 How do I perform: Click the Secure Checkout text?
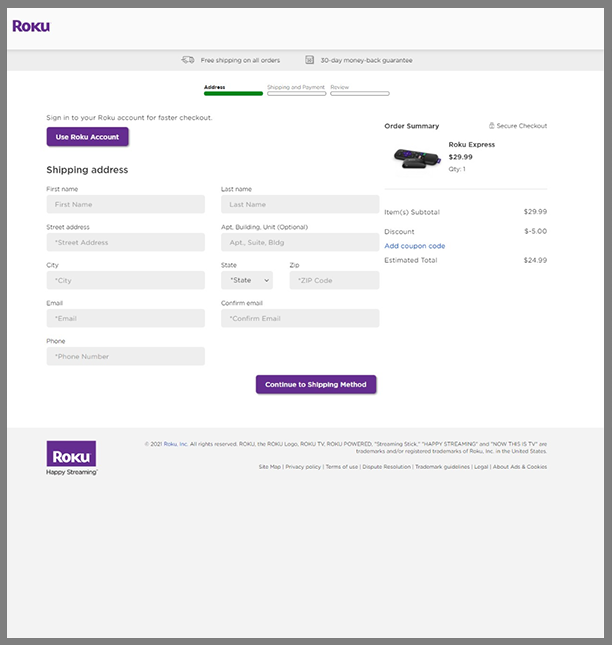(x=522, y=126)
